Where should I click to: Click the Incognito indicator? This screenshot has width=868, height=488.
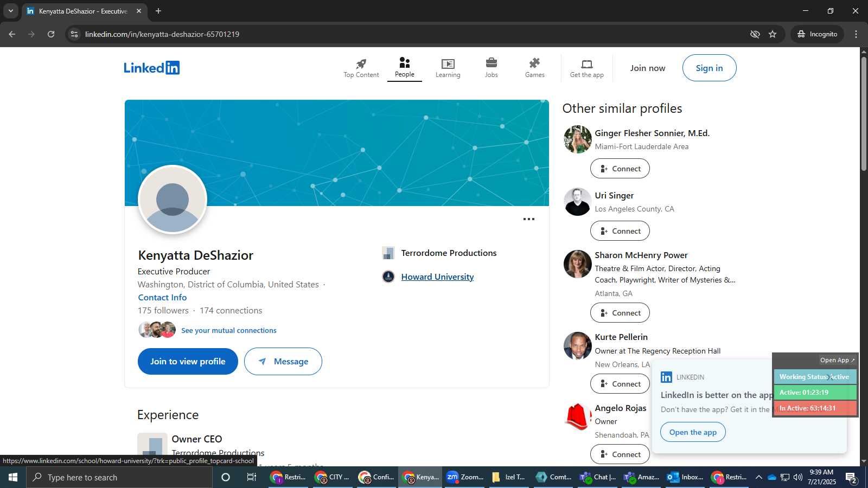[817, 34]
